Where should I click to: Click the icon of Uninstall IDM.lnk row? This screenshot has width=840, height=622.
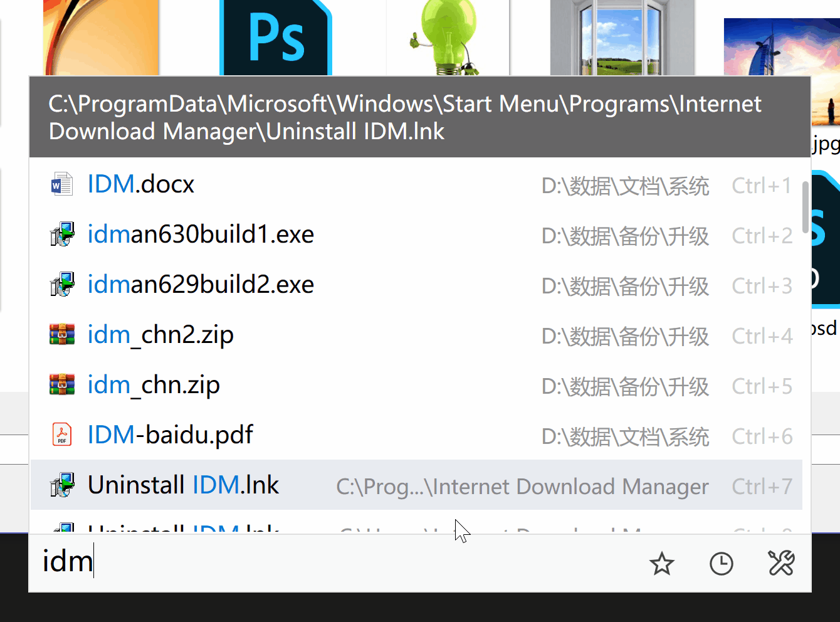point(62,485)
